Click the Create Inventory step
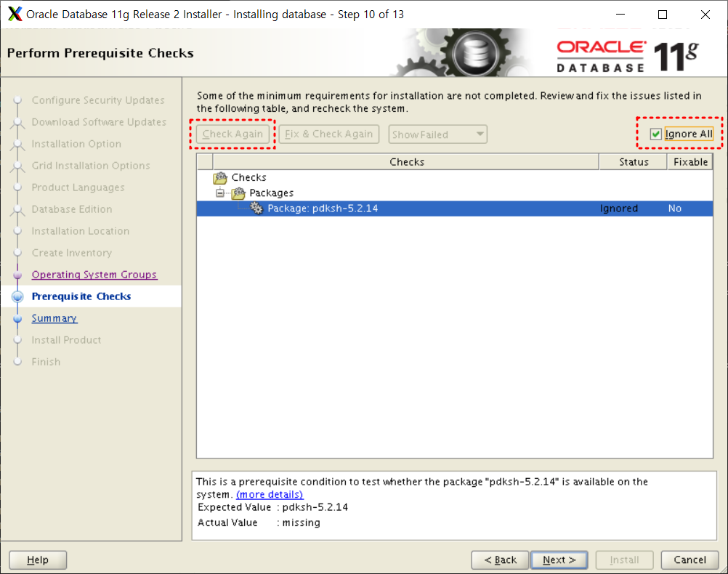The image size is (728, 574). (71, 253)
